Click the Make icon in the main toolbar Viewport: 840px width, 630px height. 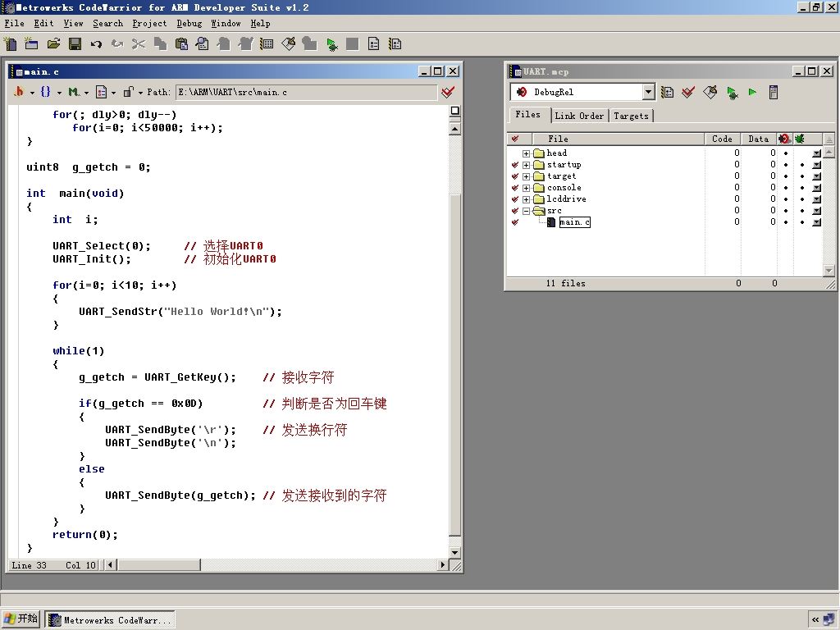[x=288, y=44]
